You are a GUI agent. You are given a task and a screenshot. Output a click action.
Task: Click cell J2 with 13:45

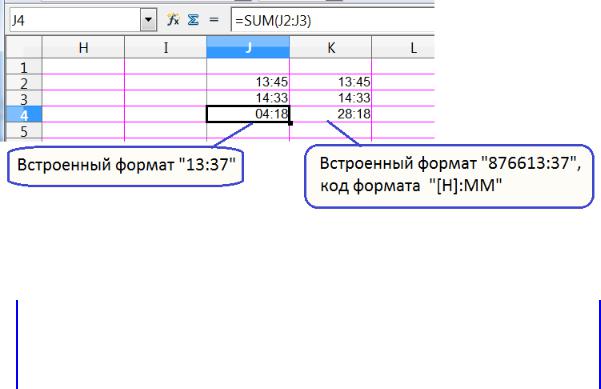(248, 82)
